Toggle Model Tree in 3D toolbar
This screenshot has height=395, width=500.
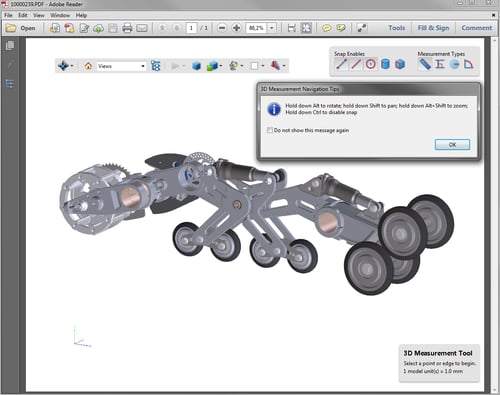[x=155, y=66]
